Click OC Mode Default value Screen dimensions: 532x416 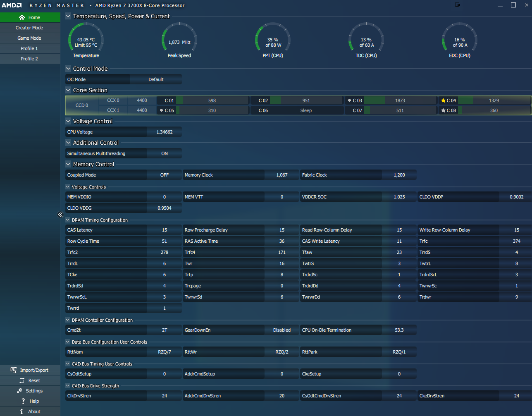click(156, 79)
